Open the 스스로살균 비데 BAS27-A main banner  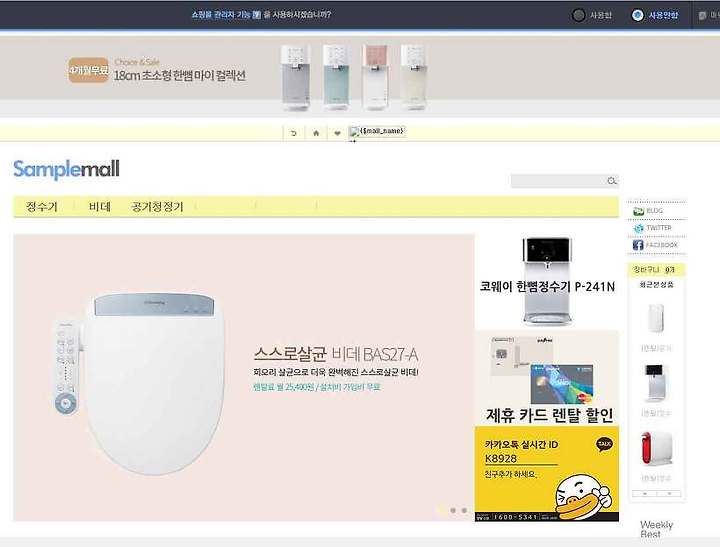(x=243, y=378)
